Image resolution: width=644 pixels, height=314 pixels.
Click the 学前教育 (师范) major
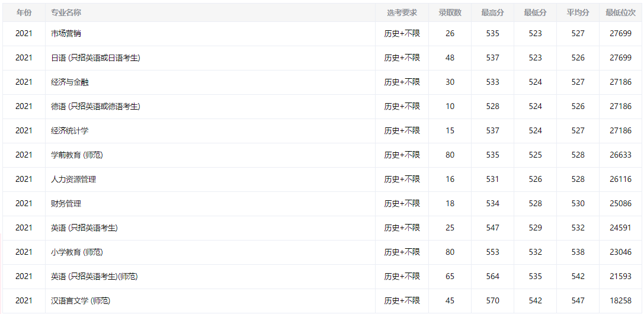point(77,155)
